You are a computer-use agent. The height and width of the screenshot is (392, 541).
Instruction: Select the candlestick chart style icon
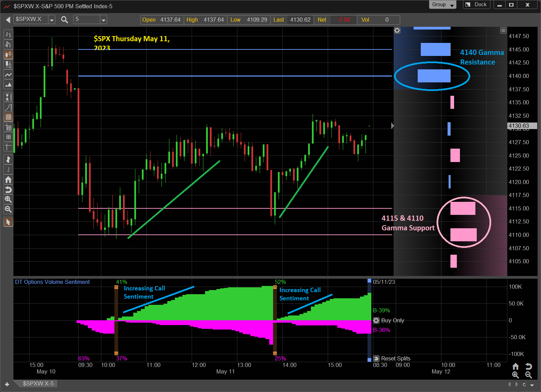(8, 54)
